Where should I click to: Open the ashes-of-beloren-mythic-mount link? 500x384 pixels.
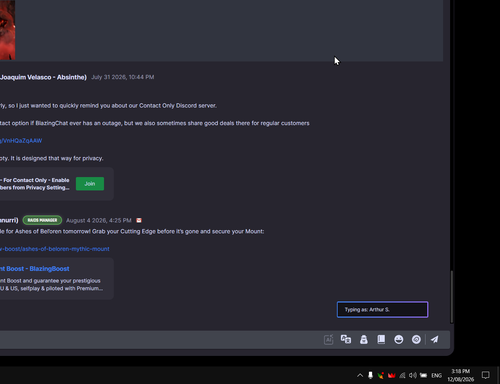[55, 249]
